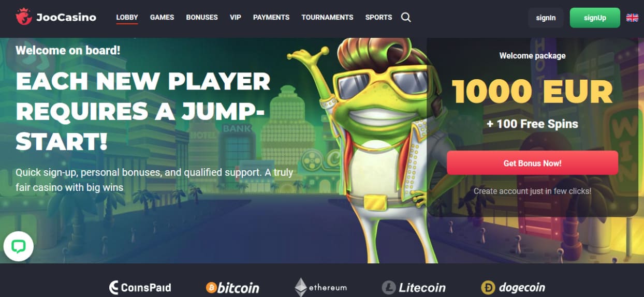
Task: Open the SPORTS menu item
Action: coord(378,17)
